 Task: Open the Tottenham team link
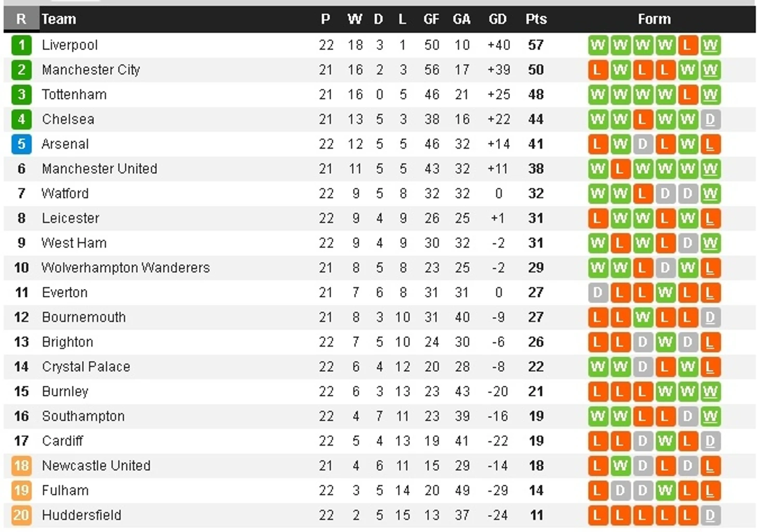74,95
